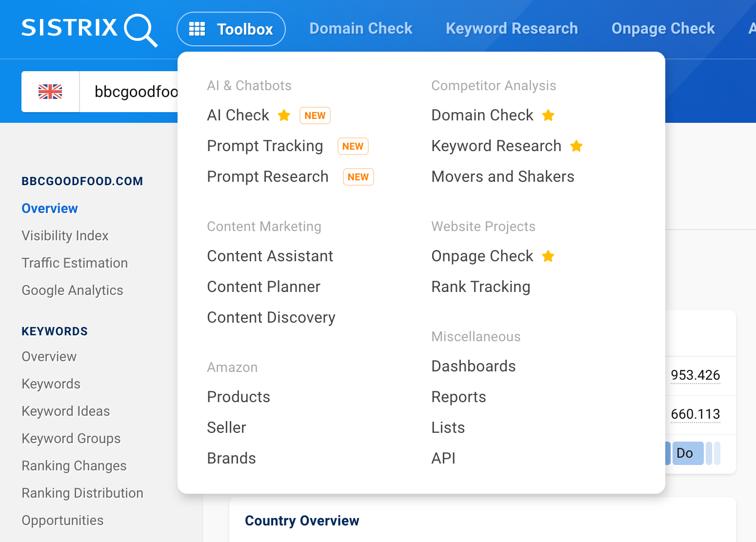Toggle favorite star next to AI Check
Image resolution: width=756 pixels, height=542 pixels.
[x=284, y=116]
